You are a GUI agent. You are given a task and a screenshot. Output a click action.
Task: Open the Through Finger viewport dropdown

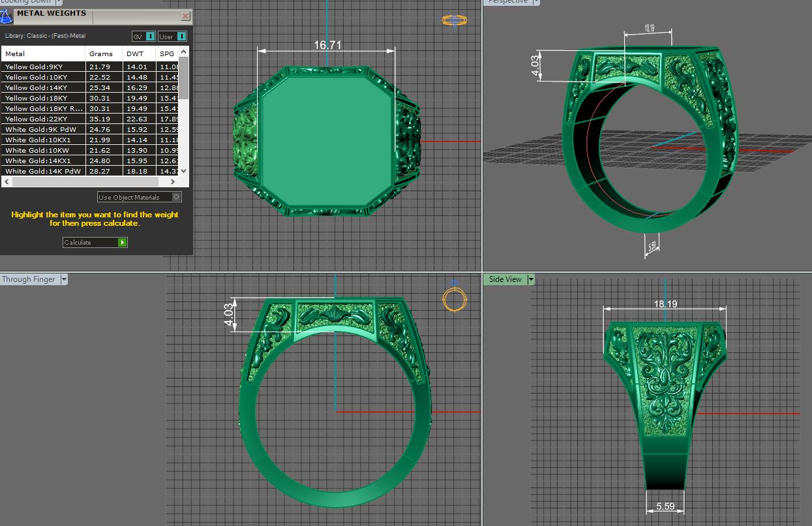[x=63, y=279]
